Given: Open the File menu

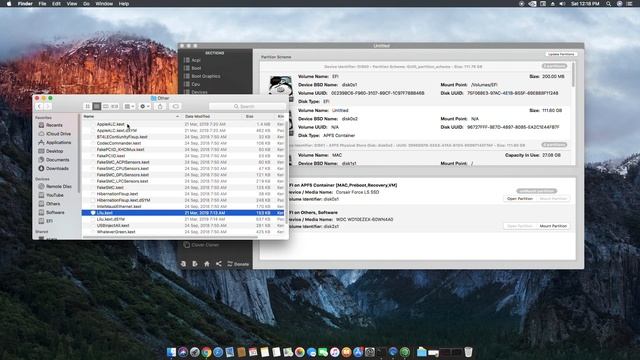Looking at the screenshot, I should (42, 4).
